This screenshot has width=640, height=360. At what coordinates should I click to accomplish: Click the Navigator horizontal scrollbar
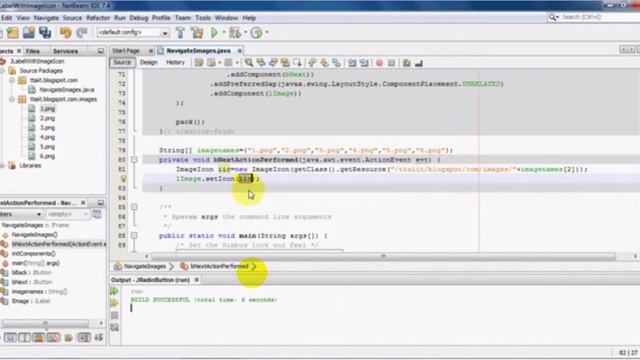pyautogui.click(x=45, y=323)
